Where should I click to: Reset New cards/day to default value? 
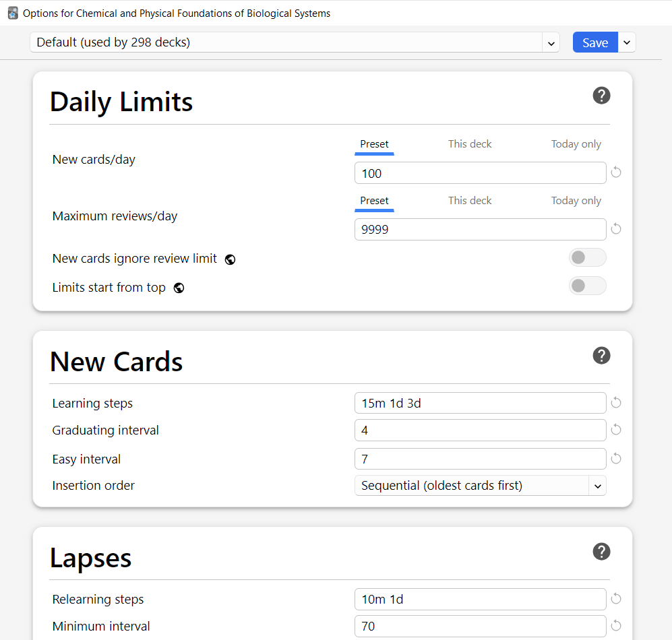[615, 172]
